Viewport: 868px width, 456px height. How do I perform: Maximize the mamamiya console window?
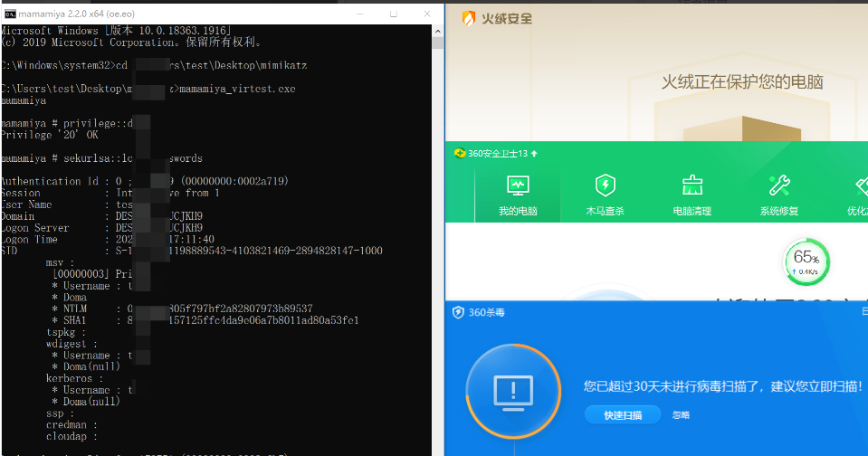coord(394,14)
